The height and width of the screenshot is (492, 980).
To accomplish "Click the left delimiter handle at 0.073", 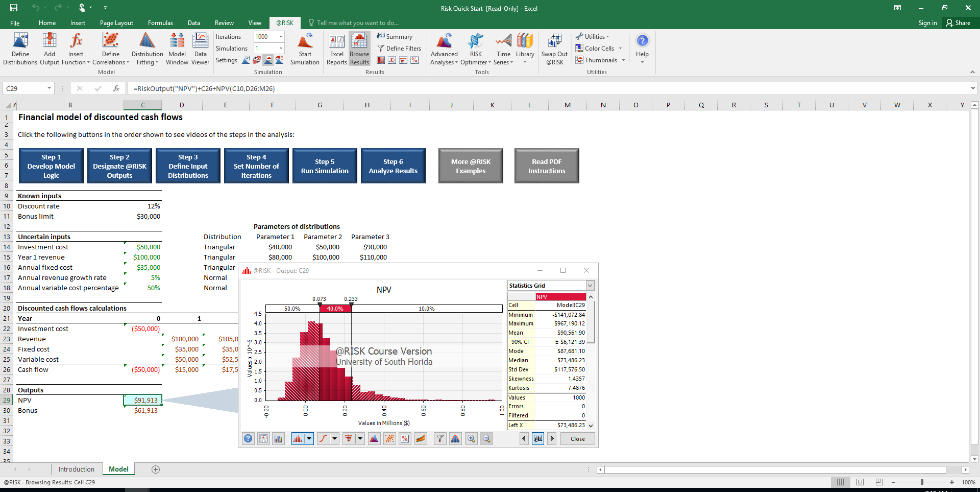I will coord(320,304).
